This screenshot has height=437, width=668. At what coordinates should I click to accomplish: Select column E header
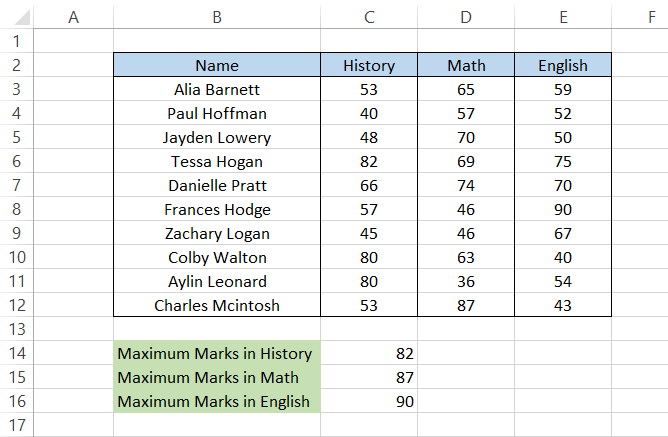point(563,17)
